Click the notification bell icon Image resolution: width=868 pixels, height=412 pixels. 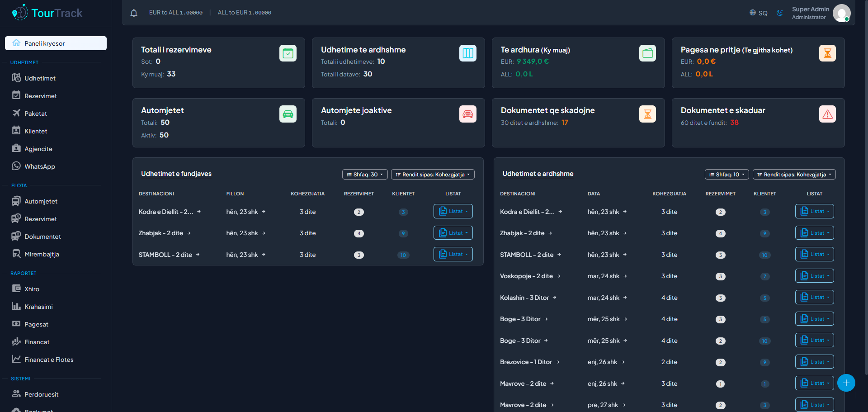(134, 13)
